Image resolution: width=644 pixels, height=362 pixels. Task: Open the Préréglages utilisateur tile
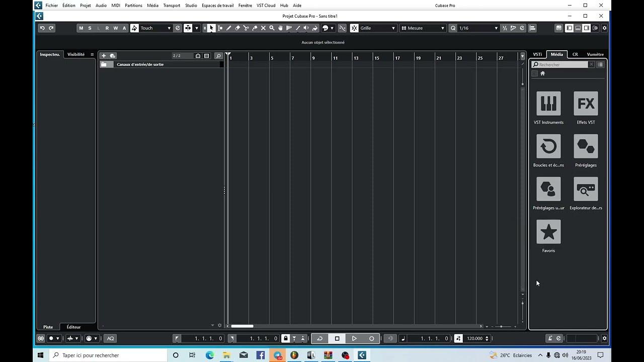[x=548, y=189]
